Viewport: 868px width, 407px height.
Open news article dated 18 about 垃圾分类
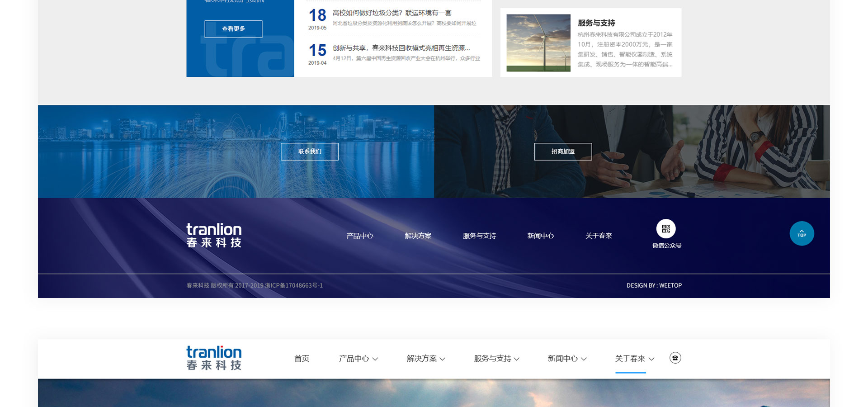click(x=392, y=13)
